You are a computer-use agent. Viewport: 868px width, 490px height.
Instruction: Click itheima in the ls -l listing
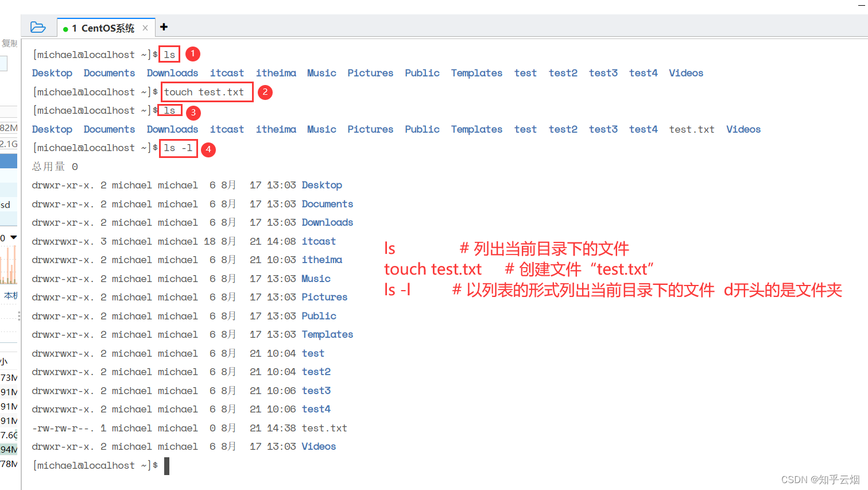pos(322,260)
